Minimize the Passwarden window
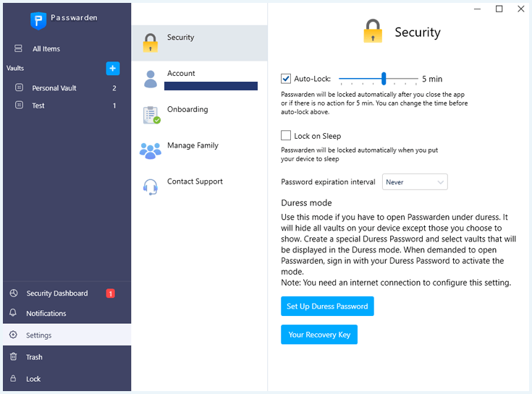532x394 pixels. (478, 9)
